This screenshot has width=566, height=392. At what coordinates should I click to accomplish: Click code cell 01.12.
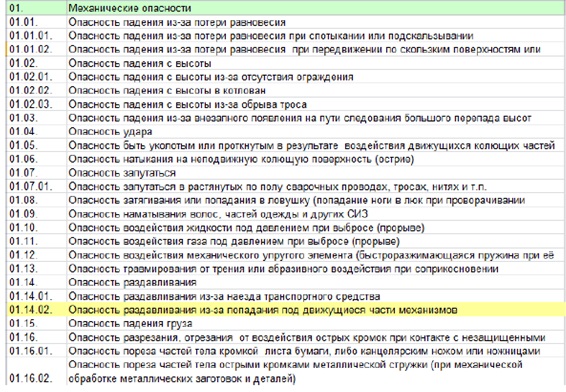36,255
